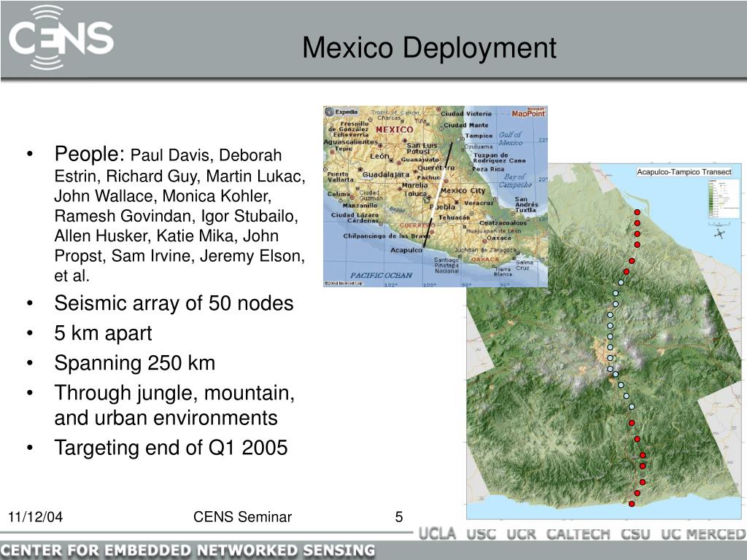Click the Expedia logo on the inset map
The width and height of the screenshot is (747, 560).
341,112
